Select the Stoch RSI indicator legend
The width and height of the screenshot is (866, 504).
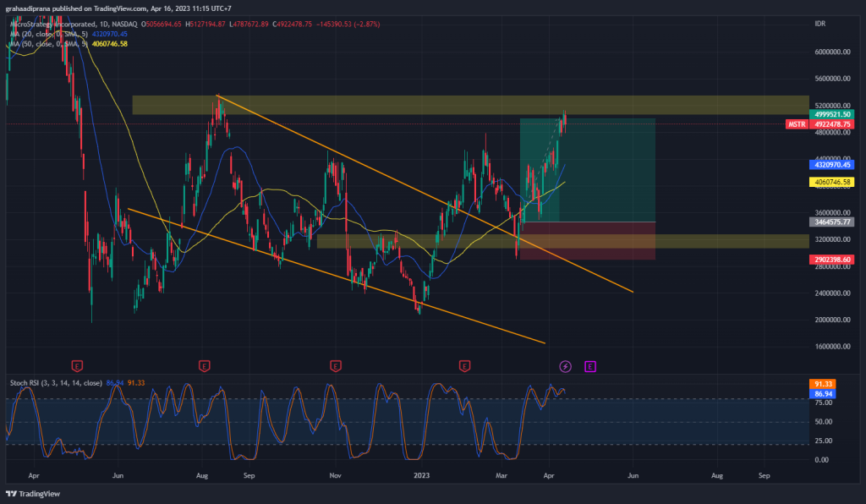pyautogui.click(x=56, y=383)
